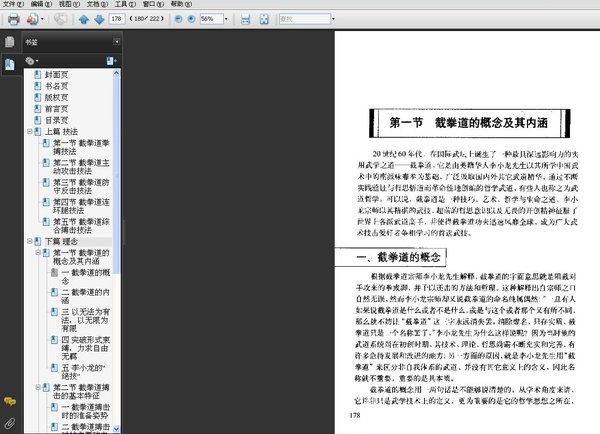Click the page number field showing 178
Image resolution: width=600 pixels, height=434 pixels.
[x=117, y=19]
